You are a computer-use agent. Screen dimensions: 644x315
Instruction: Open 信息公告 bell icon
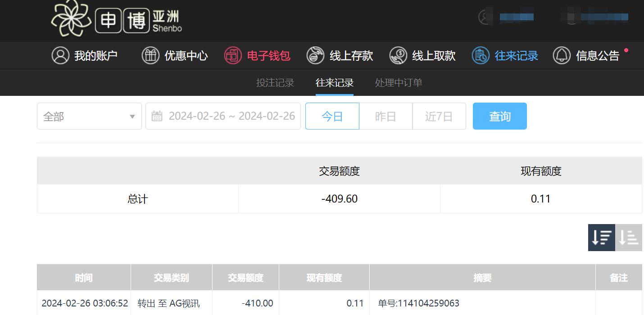point(562,55)
